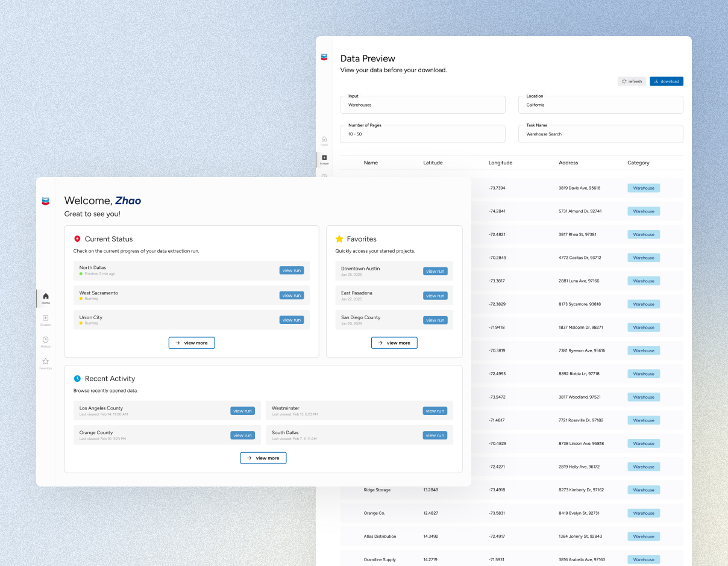728x566 pixels.
Task: Click the Latitude column header
Action: tap(433, 163)
